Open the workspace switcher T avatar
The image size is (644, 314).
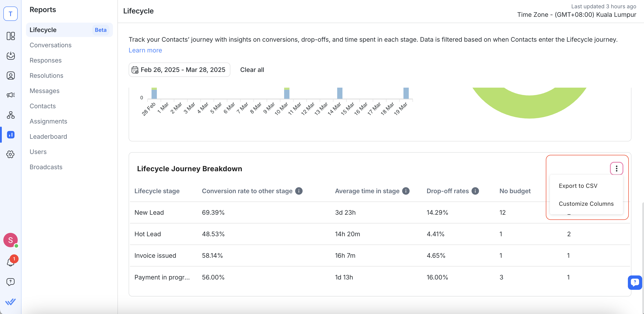pyautogui.click(x=11, y=14)
